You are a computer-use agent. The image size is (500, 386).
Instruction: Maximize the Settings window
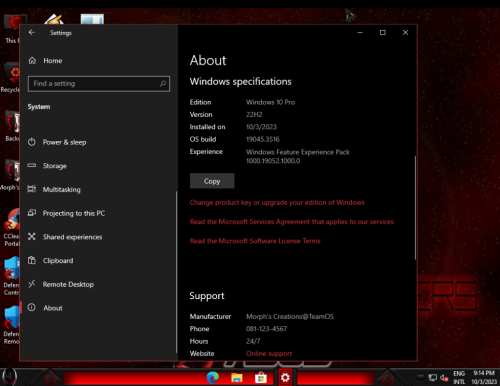383,32
